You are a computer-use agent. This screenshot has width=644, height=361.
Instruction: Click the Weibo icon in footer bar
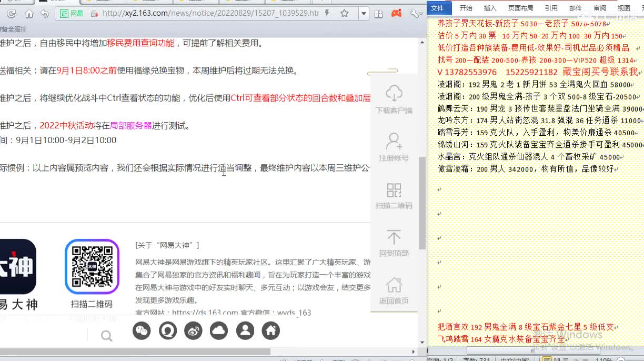(x=193, y=330)
